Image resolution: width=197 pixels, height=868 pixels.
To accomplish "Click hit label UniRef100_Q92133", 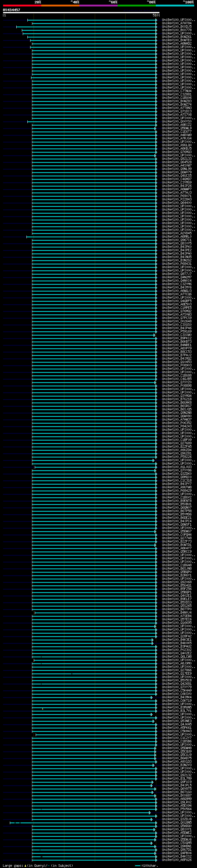I will pyautogui.click(x=176, y=159).
